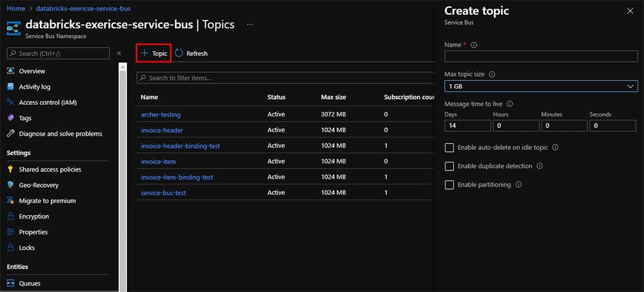Open databricks-exericse-service-bus breadcrumb link
The width and height of the screenshot is (644, 292).
[84, 8]
